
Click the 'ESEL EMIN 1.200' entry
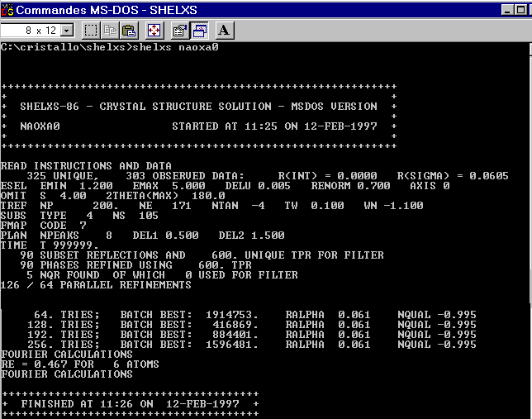pyautogui.click(x=57, y=186)
